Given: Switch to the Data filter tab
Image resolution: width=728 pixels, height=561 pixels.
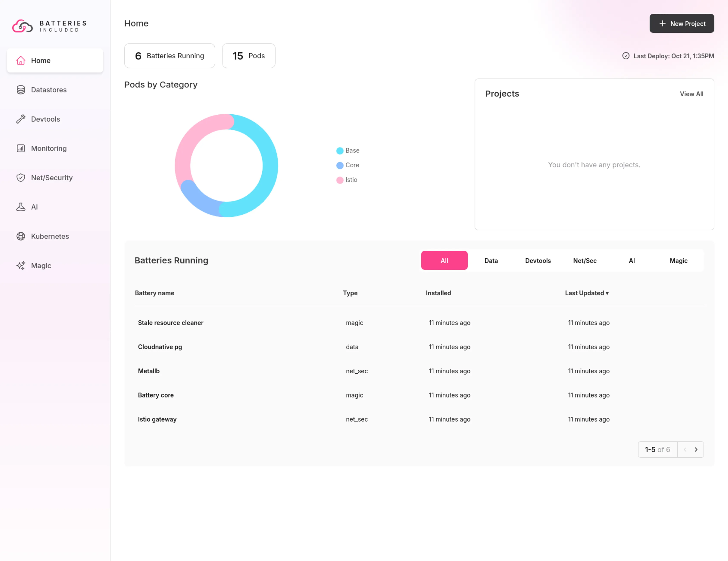Looking at the screenshot, I should 491,260.
